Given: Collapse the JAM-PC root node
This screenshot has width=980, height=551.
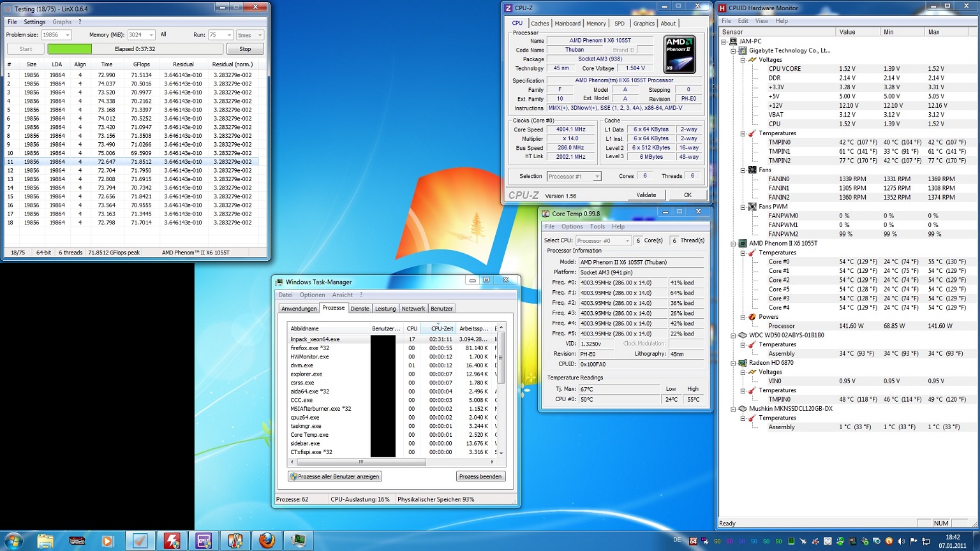Looking at the screenshot, I should (x=724, y=41).
